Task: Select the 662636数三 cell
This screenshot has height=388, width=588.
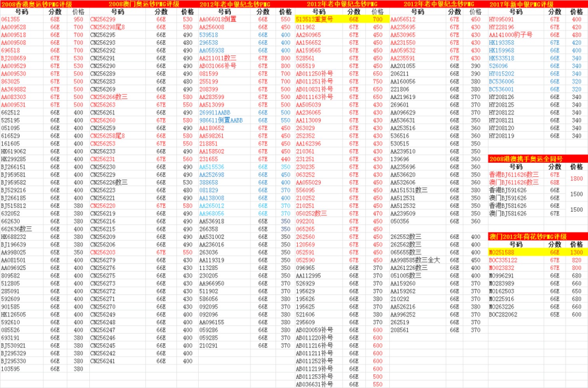Action: pyautogui.click(x=16, y=229)
